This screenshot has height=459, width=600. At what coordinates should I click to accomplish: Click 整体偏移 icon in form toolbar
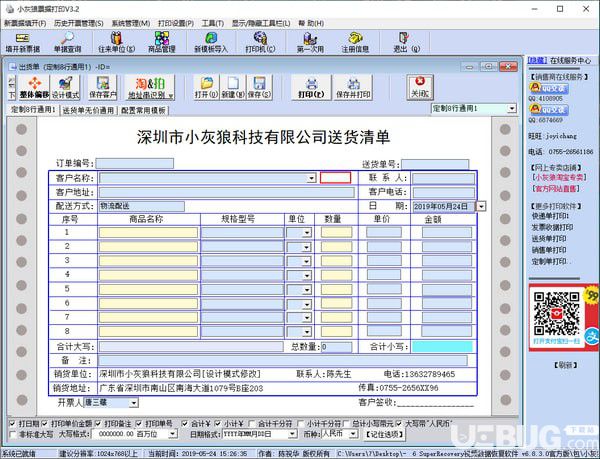pos(34,88)
